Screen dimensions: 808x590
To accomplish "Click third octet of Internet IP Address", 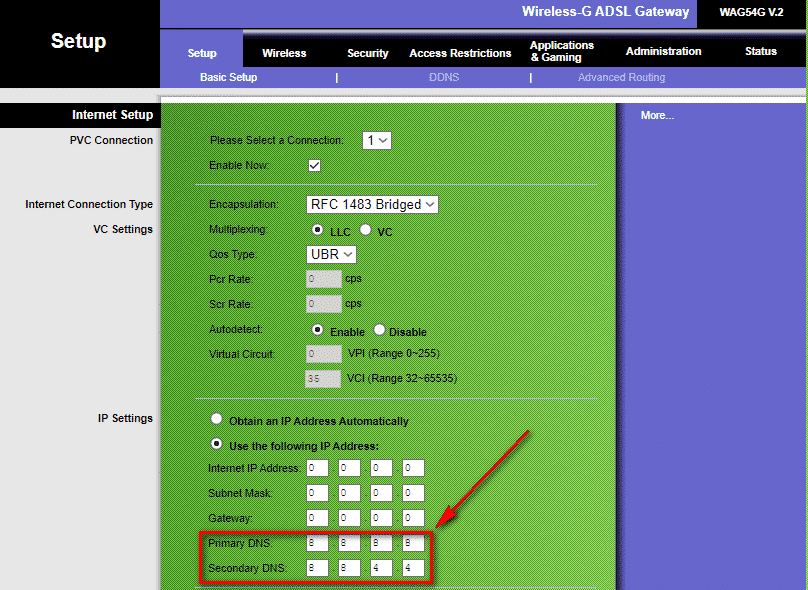I will 381,468.
